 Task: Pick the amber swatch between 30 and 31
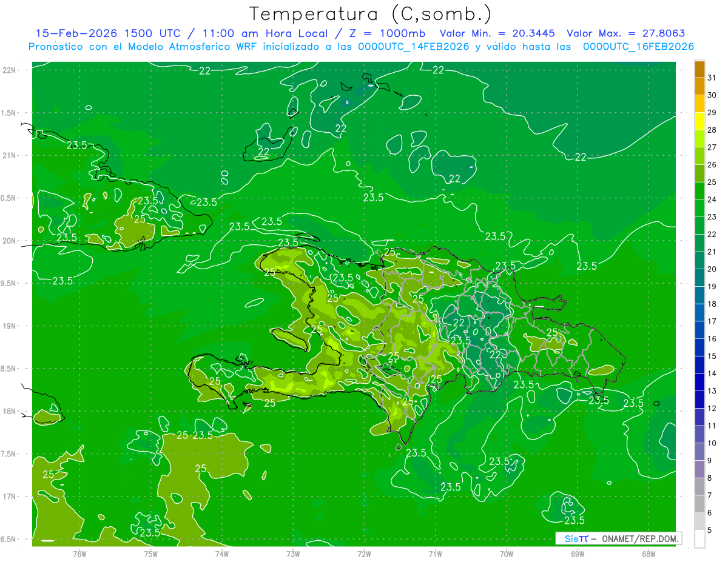699,86
